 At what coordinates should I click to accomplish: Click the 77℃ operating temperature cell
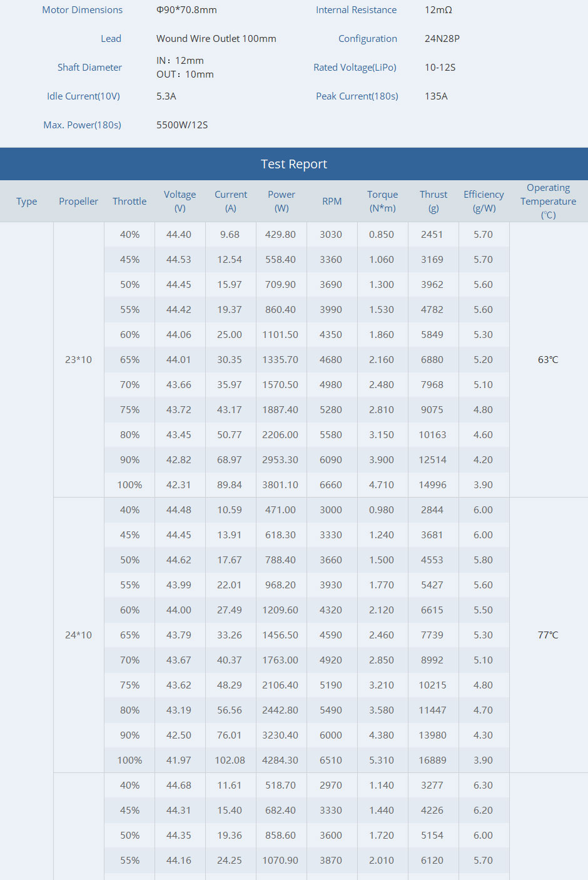548,635
